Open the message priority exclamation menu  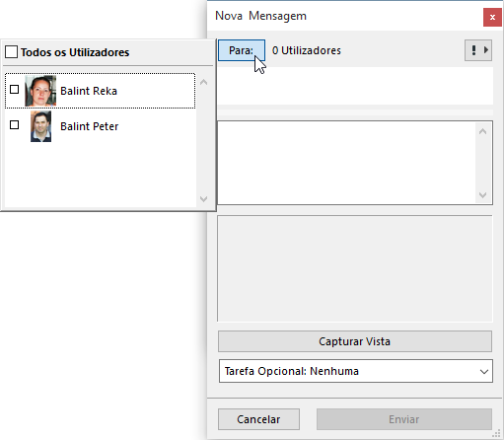pyautogui.click(x=473, y=50)
